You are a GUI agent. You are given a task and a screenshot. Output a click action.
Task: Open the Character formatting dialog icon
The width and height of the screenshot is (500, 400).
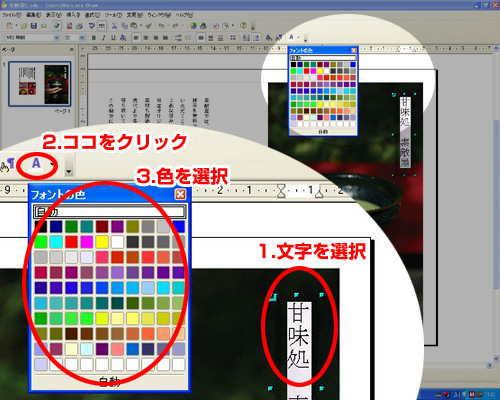269,37
